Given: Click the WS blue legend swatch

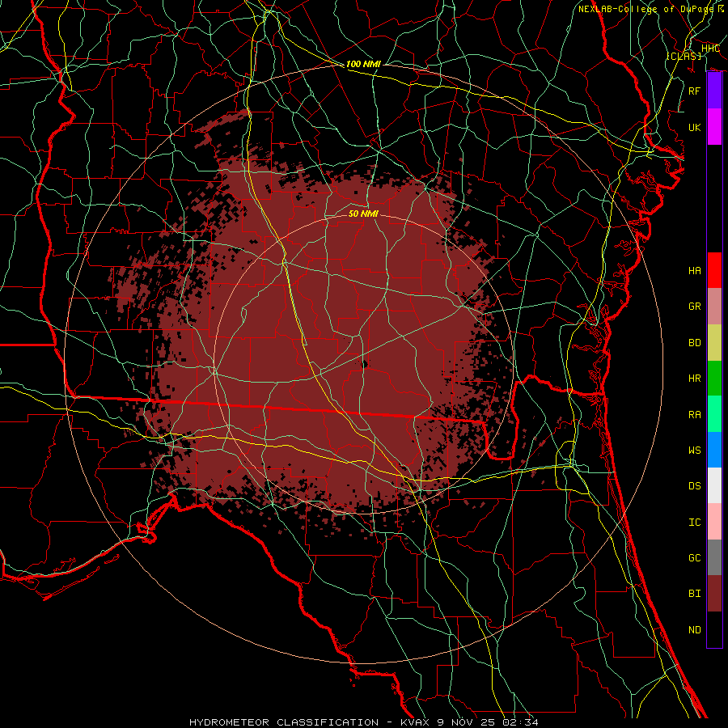Looking at the screenshot, I should point(714,450).
